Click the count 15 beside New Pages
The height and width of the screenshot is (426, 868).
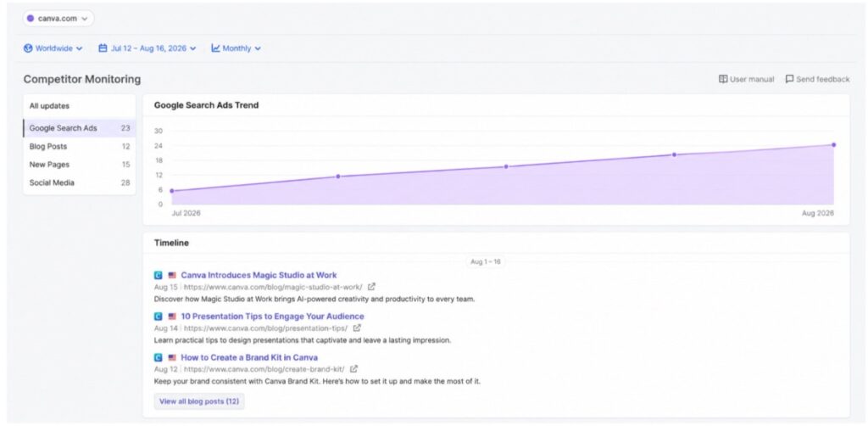125,165
